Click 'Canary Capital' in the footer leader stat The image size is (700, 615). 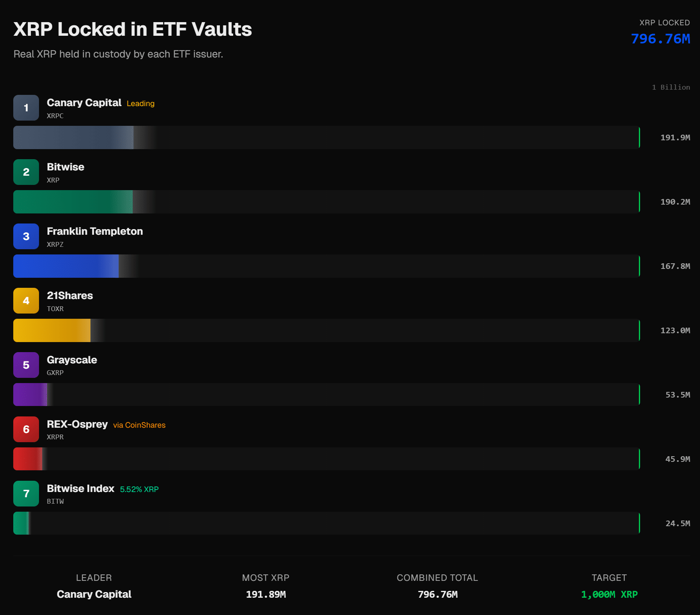coord(94,594)
